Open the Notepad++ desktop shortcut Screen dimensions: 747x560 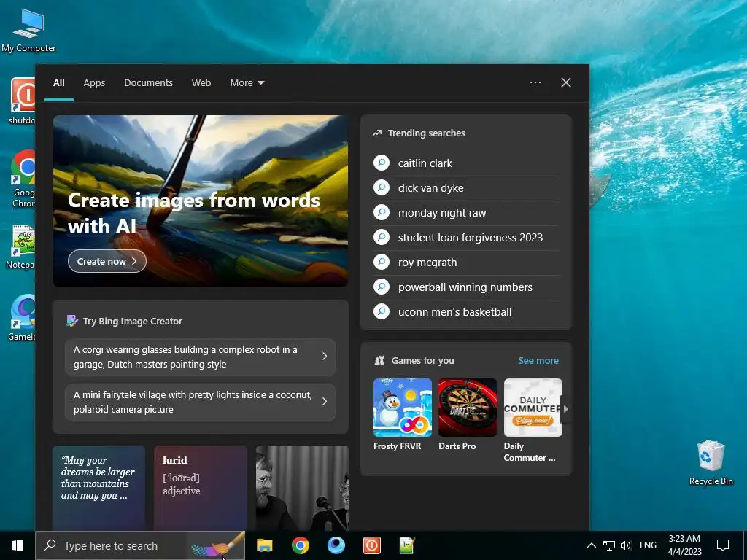tap(21, 246)
